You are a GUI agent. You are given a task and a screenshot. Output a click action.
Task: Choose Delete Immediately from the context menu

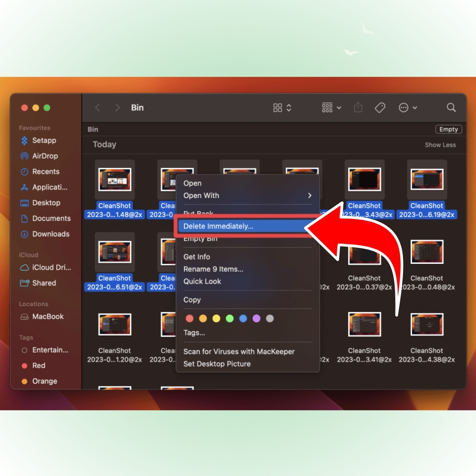(x=219, y=226)
